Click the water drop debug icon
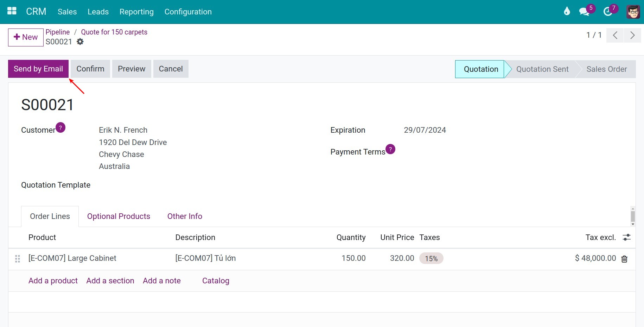The image size is (644, 327). tap(567, 11)
